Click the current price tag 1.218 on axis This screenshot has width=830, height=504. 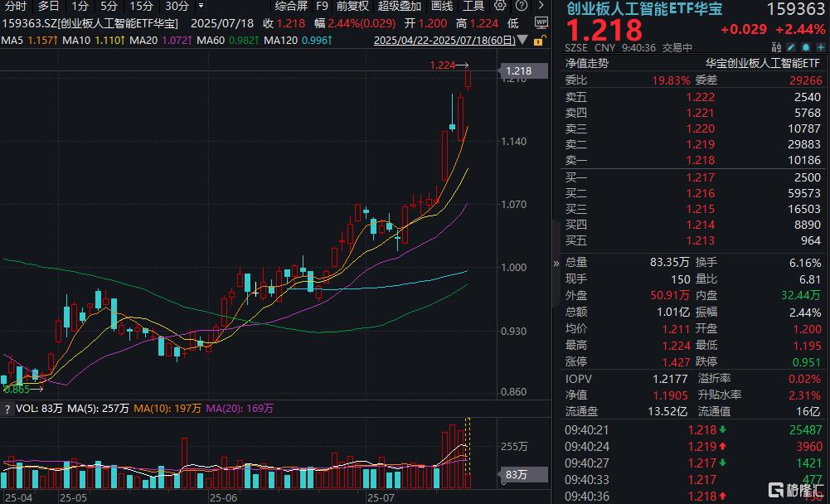(523, 71)
